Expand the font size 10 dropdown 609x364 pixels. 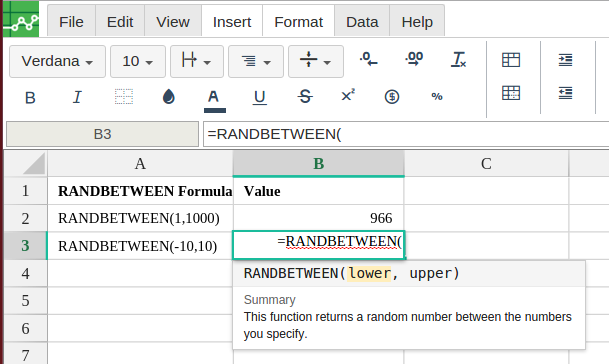pyautogui.click(x=138, y=61)
